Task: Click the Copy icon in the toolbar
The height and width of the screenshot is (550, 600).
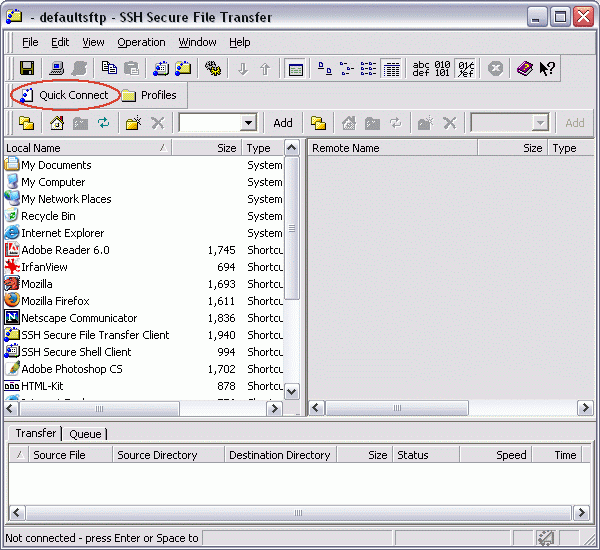Action: point(109,69)
